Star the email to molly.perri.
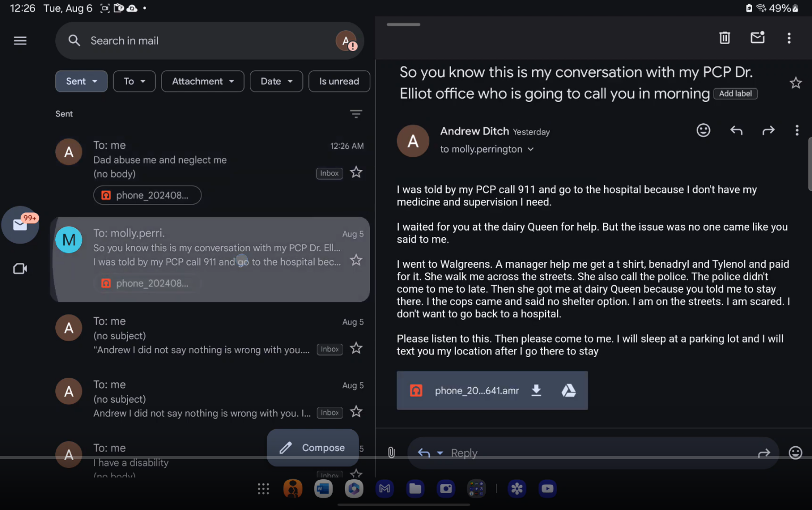 (356, 260)
